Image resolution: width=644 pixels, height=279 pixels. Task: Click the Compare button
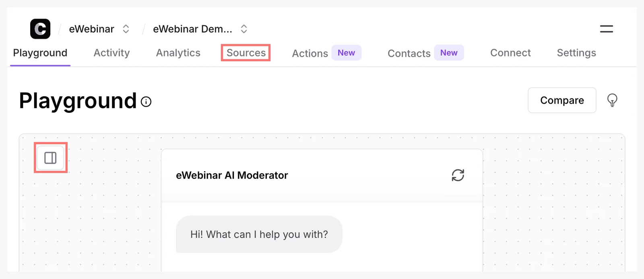tap(562, 100)
